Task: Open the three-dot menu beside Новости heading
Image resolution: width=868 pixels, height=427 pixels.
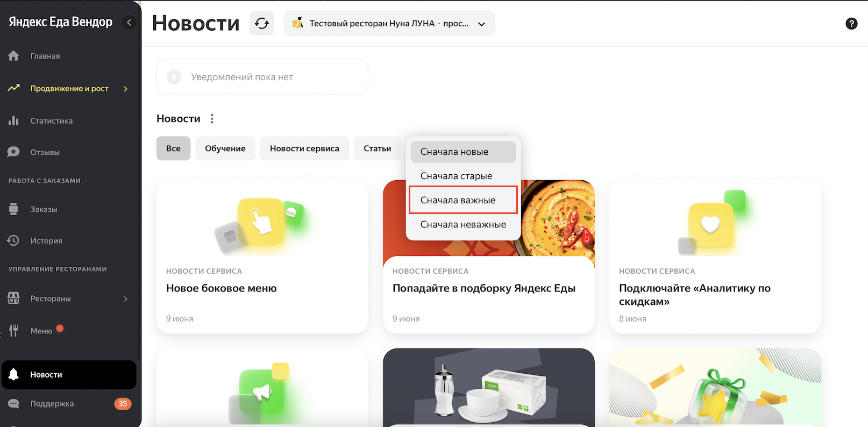Action: [x=212, y=119]
